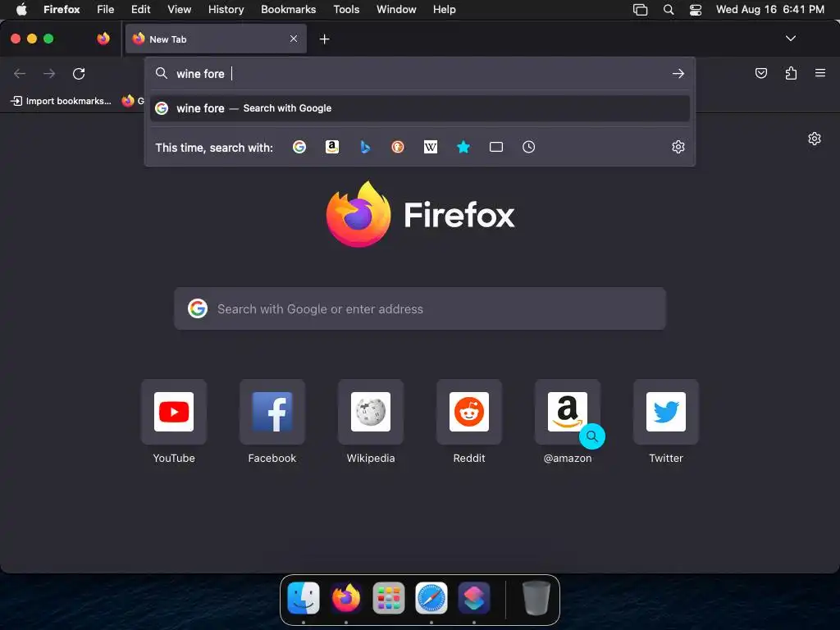Open the Bookmarks menu
The height and width of the screenshot is (630, 840).
coord(288,9)
